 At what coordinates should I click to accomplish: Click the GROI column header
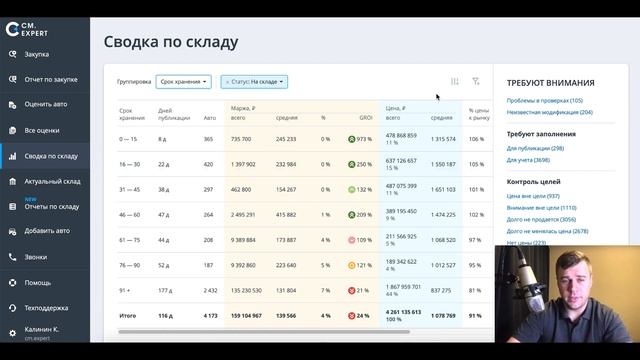point(366,118)
